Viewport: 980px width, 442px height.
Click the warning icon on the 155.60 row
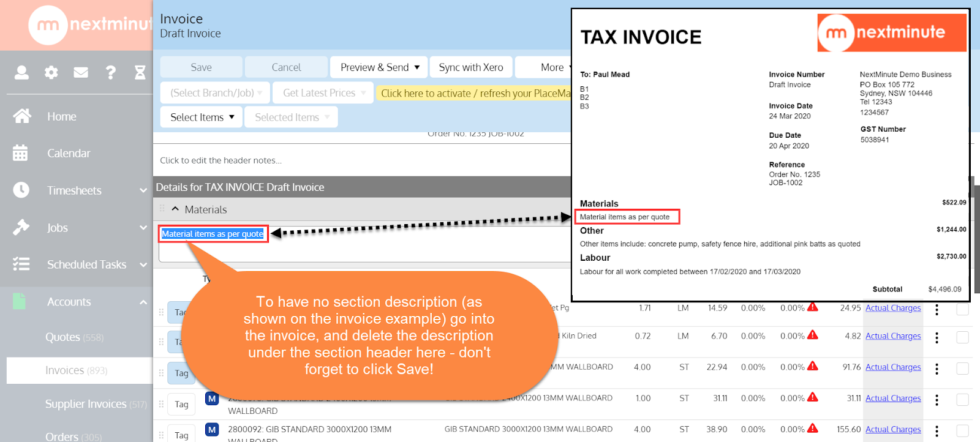tap(813, 429)
